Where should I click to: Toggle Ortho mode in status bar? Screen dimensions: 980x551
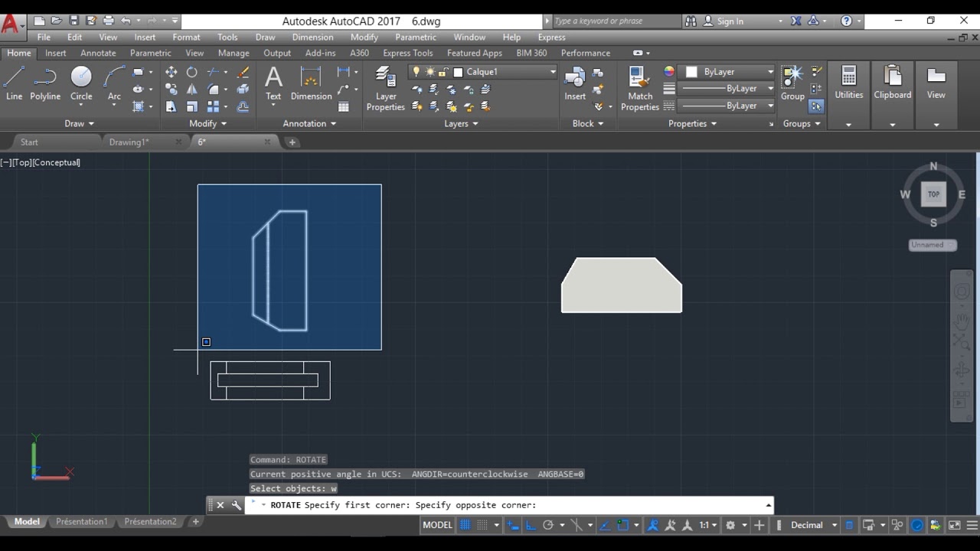pos(531,525)
